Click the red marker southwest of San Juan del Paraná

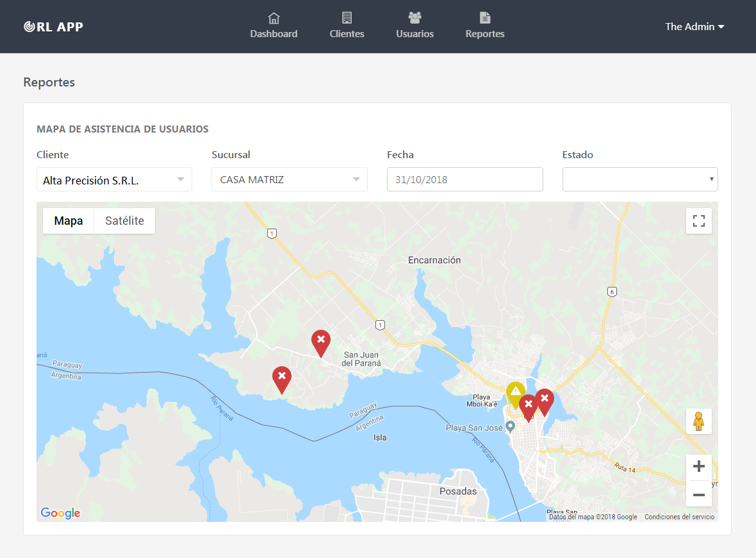click(x=281, y=379)
